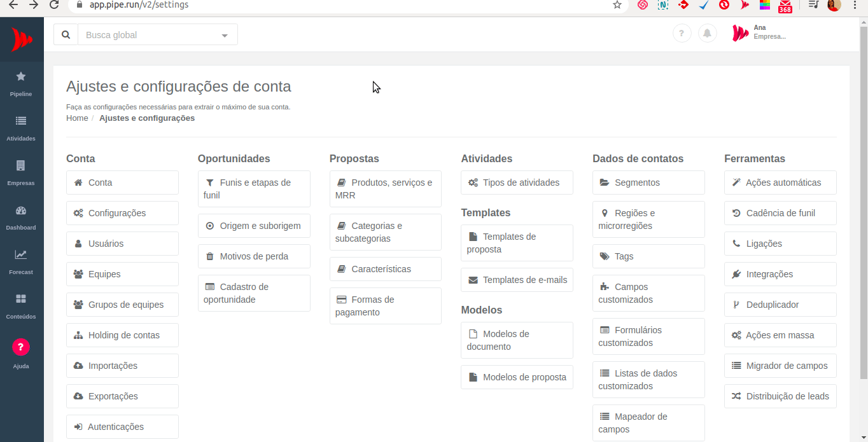This screenshot has height=442, width=868.
Task: Open the Pipeline star icon in sidebar
Action: point(21,76)
